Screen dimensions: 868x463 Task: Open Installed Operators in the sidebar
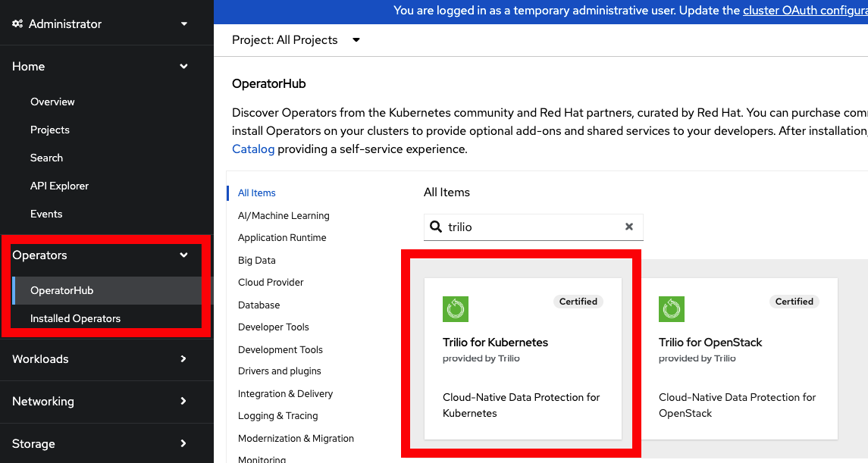75,318
